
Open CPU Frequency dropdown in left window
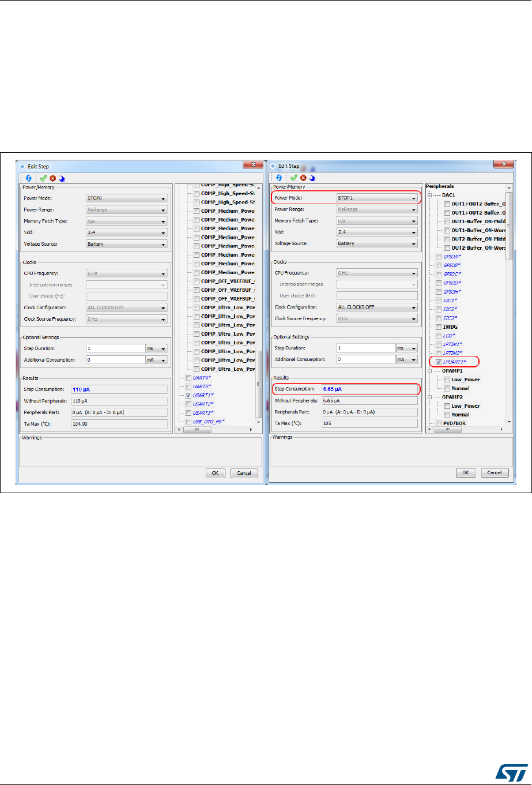(x=126, y=273)
